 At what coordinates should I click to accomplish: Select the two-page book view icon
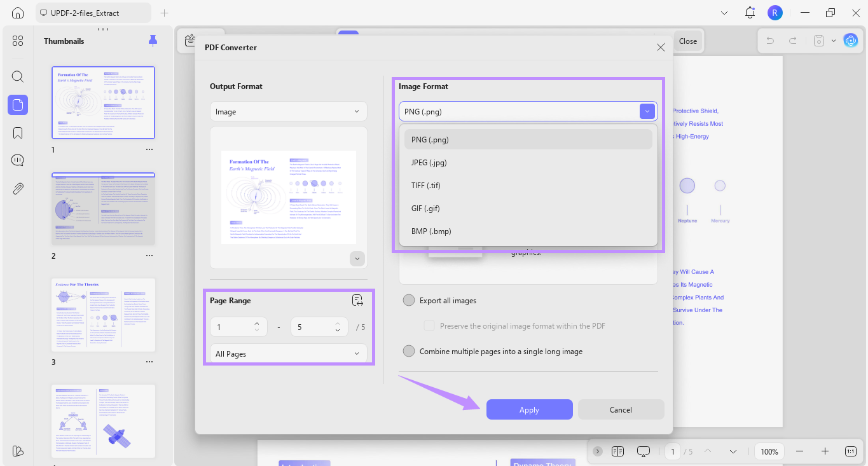pos(617,451)
